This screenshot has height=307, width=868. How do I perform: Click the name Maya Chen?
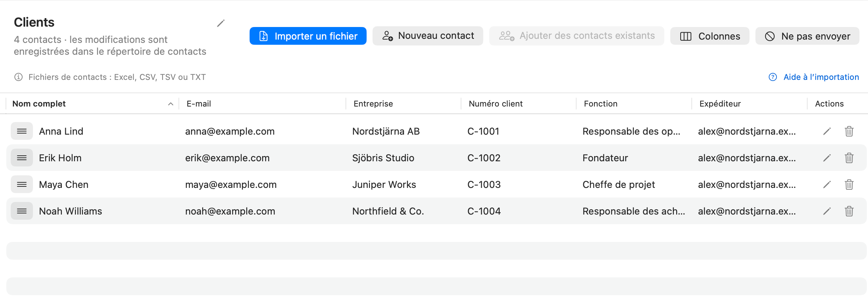pyautogui.click(x=64, y=185)
